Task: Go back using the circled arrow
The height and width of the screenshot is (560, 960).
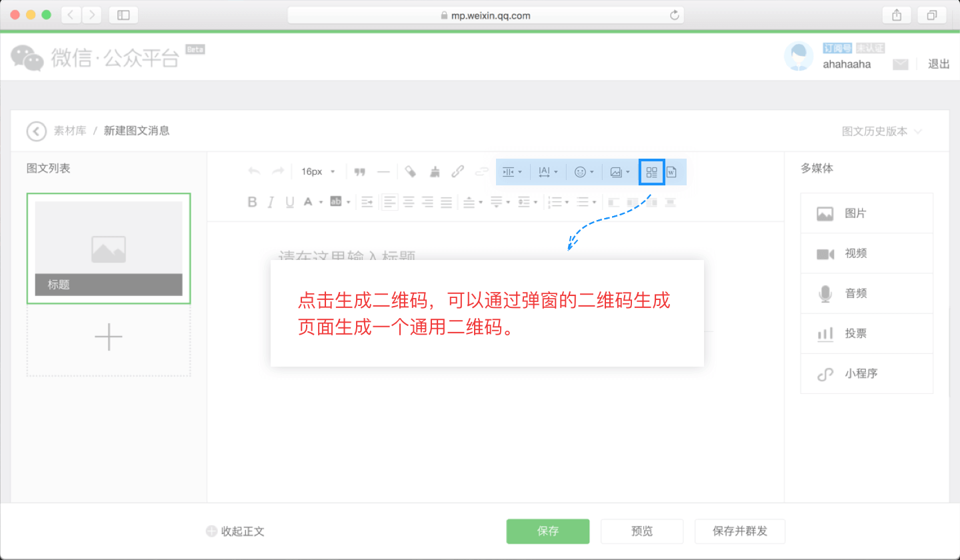Action: (37, 131)
